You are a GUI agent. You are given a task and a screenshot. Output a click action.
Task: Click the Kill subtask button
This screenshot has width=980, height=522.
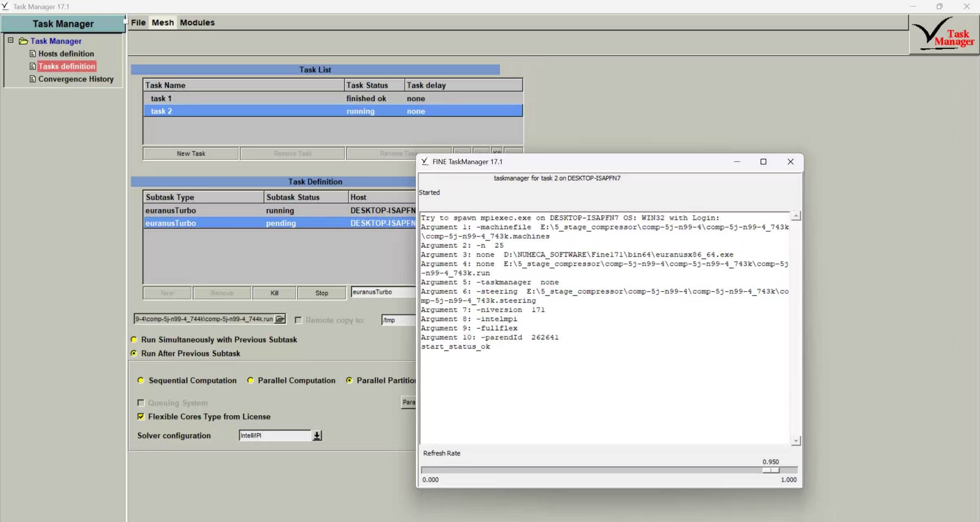274,293
